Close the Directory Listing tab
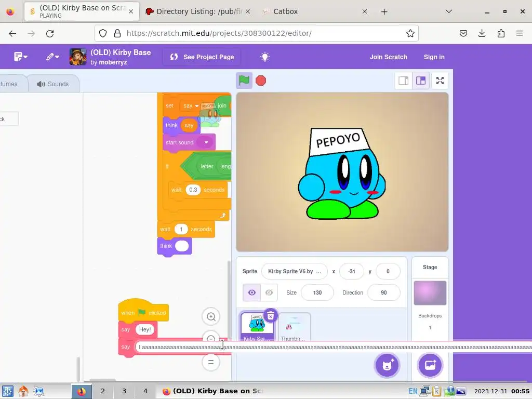This screenshot has width=532, height=399. (248, 11)
